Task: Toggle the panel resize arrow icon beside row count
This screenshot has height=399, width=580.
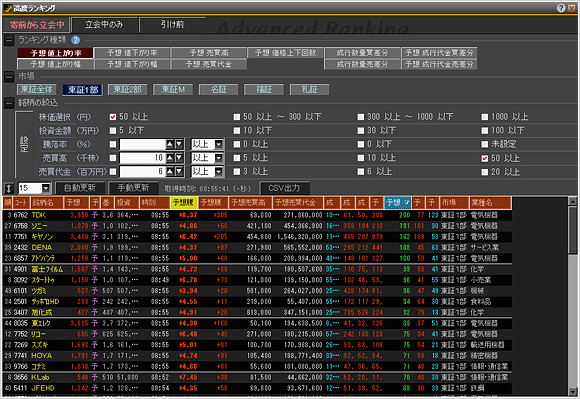Action: (9, 188)
